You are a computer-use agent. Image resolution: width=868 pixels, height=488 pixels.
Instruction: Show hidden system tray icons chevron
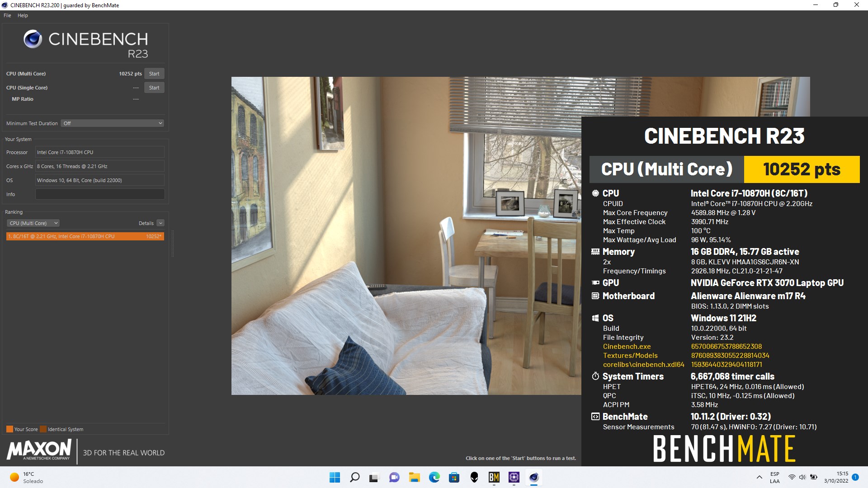point(759,477)
